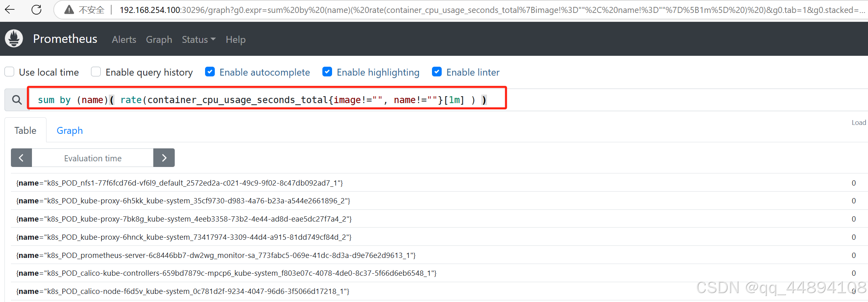Open the Status dropdown menu
Image resolution: width=868 pixels, height=302 pixels.
tap(199, 39)
